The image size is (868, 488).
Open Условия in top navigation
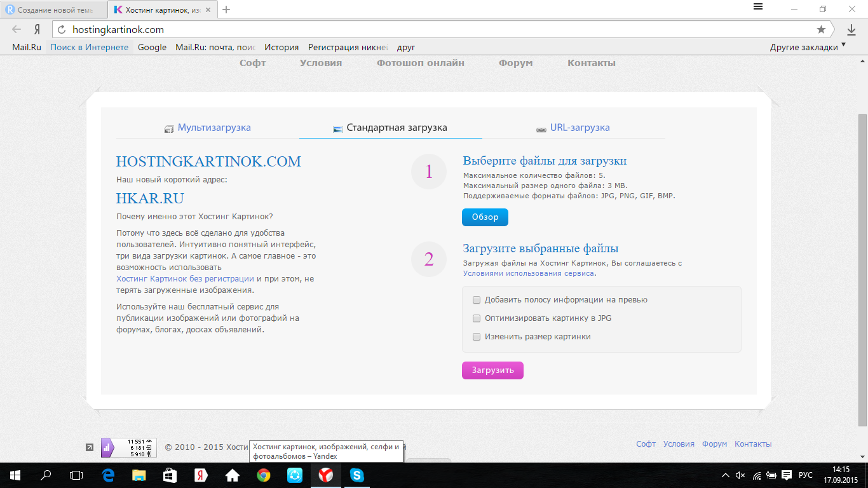click(321, 63)
